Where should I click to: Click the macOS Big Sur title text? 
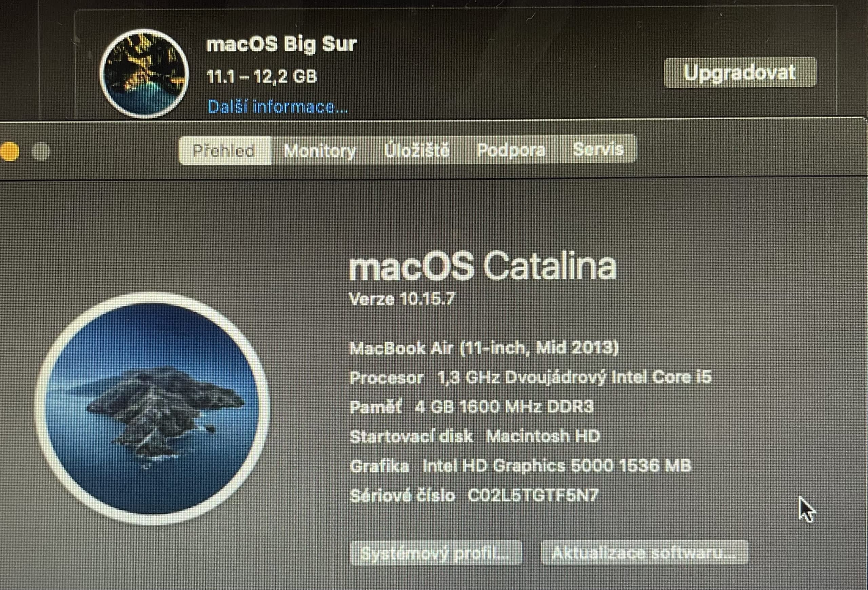(282, 44)
